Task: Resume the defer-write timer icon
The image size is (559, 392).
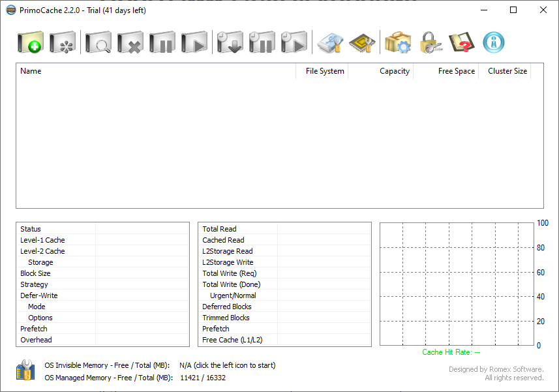Action: pyautogui.click(x=294, y=42)
